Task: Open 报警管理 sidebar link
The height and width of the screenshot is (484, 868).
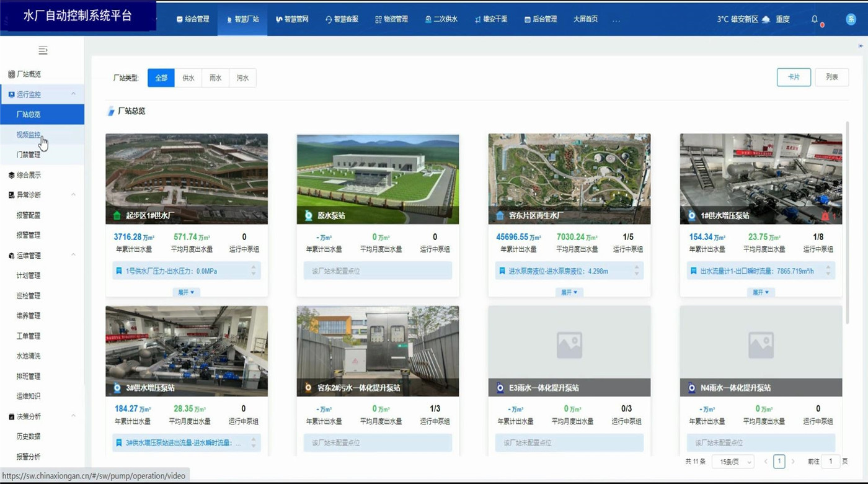Action: [29, 235]
